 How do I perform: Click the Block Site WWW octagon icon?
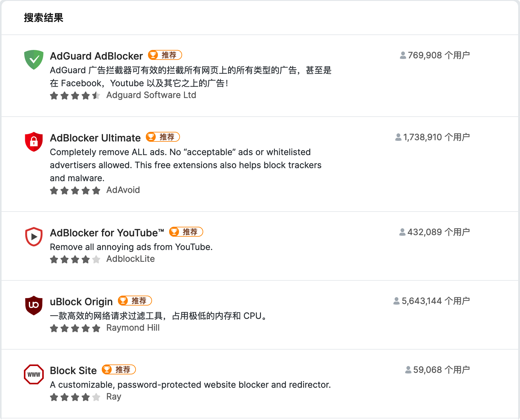[34, 374]
